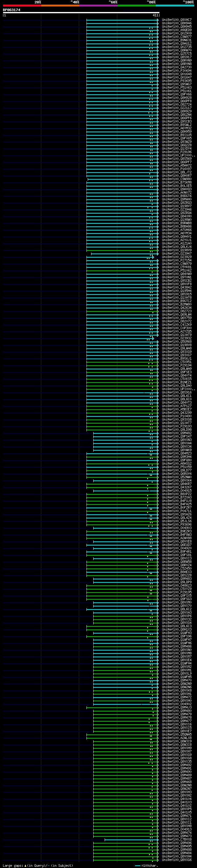Click the UniRef100_Q8RW70 entry
The width and height of the screenshot is (197, 868).
tap(177, 50)
